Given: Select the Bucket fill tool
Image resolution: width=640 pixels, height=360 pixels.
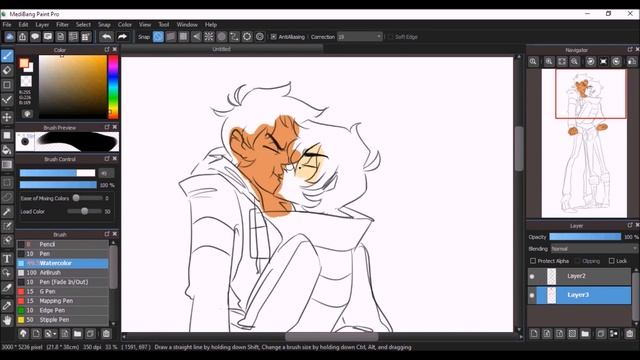Looking at the screenshot, I should pyautogui.click(x=7, y=150).
